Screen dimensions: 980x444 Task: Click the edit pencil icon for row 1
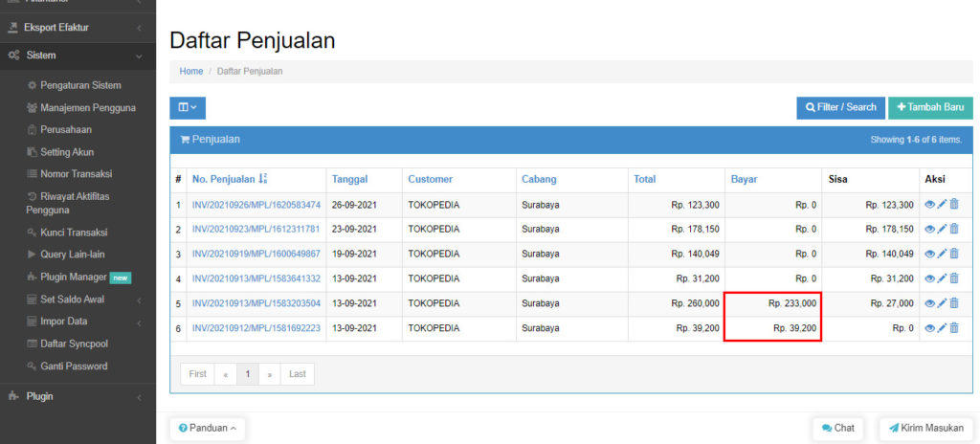tap(942, 205)
